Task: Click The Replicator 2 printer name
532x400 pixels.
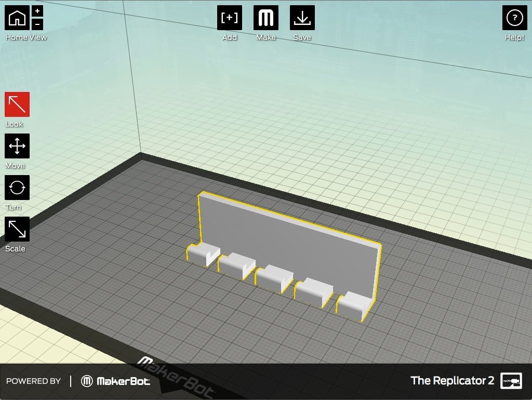Action: point(452,381)
